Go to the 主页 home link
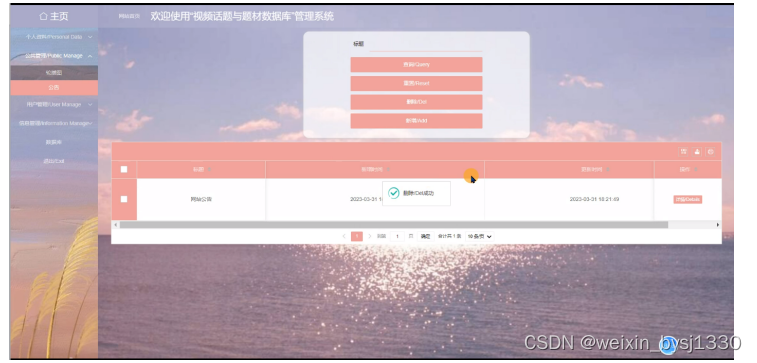This screenshot has height=363, width=757. [x=54, y=16]
